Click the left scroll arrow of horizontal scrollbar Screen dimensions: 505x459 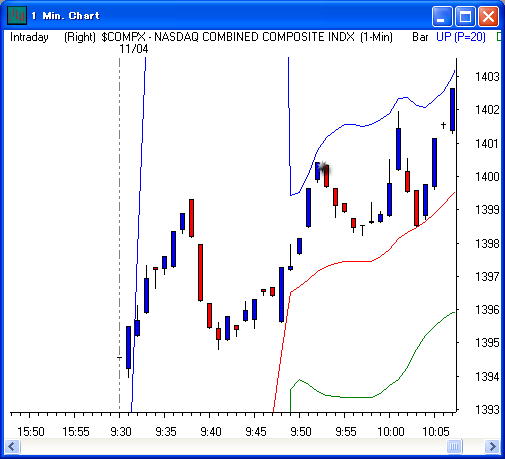pyautogui.click(x=12, y=446)
